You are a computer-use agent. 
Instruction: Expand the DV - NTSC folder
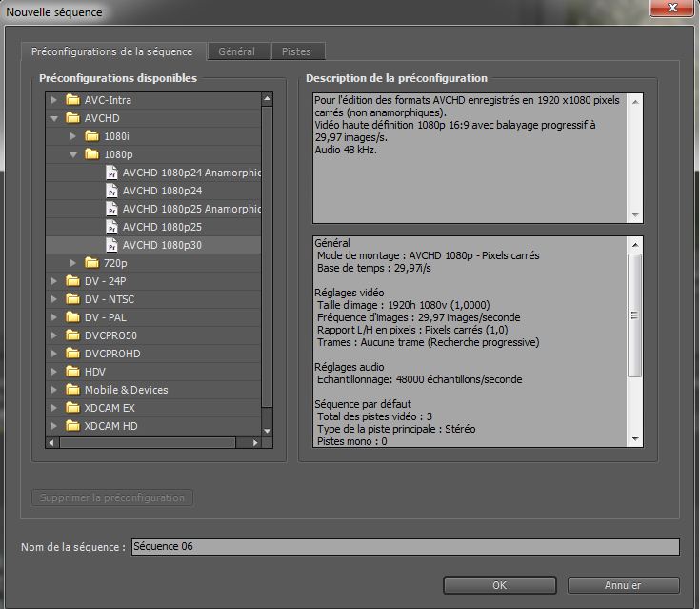pos(54,299)
